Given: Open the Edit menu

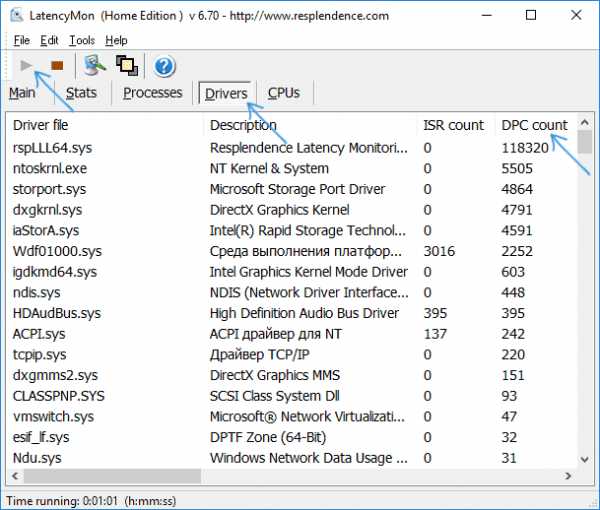Looking at the screenshot, I should click(49, 40).
